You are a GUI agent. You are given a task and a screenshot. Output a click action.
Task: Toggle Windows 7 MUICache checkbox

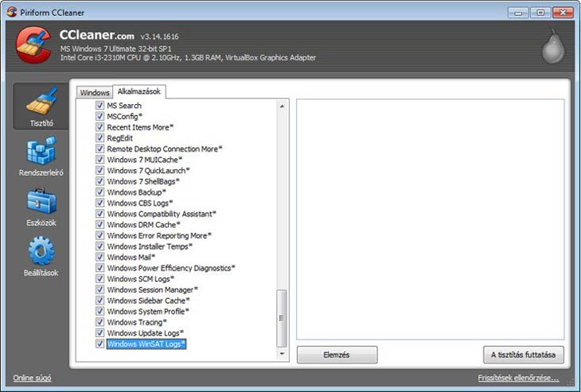pyautogui.click(x=99, y=159)
